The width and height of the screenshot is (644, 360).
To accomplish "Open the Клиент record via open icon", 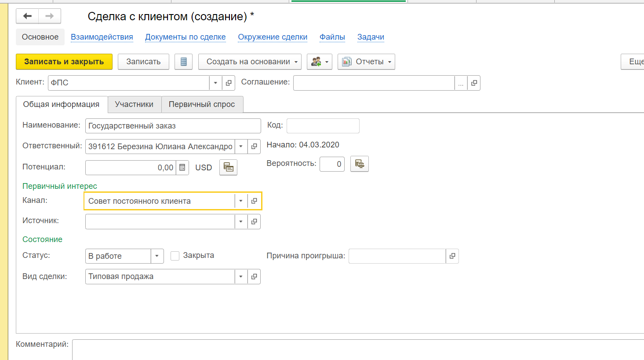I will [229, 83].
